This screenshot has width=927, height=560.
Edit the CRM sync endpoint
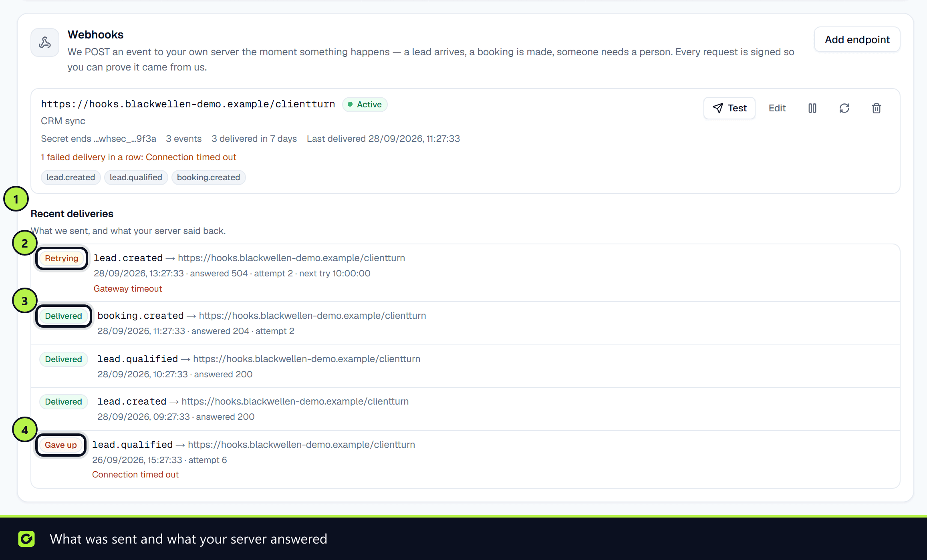(777, 108)
